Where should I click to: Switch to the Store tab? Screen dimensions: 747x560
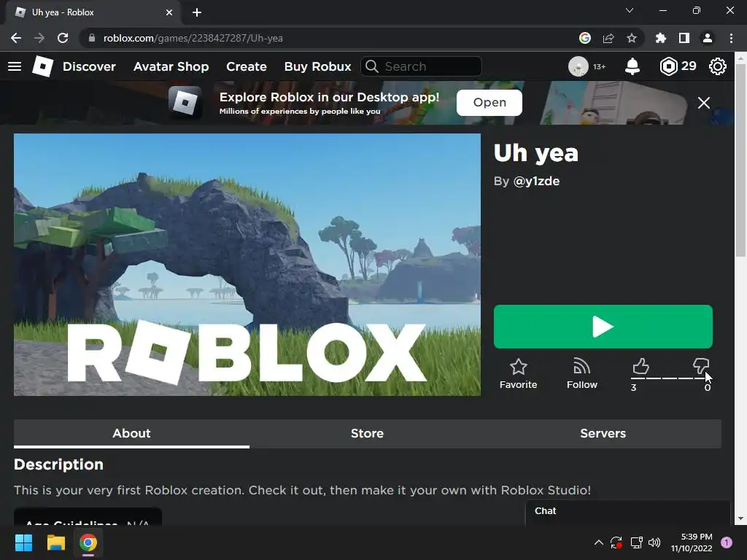coord(368,433)
